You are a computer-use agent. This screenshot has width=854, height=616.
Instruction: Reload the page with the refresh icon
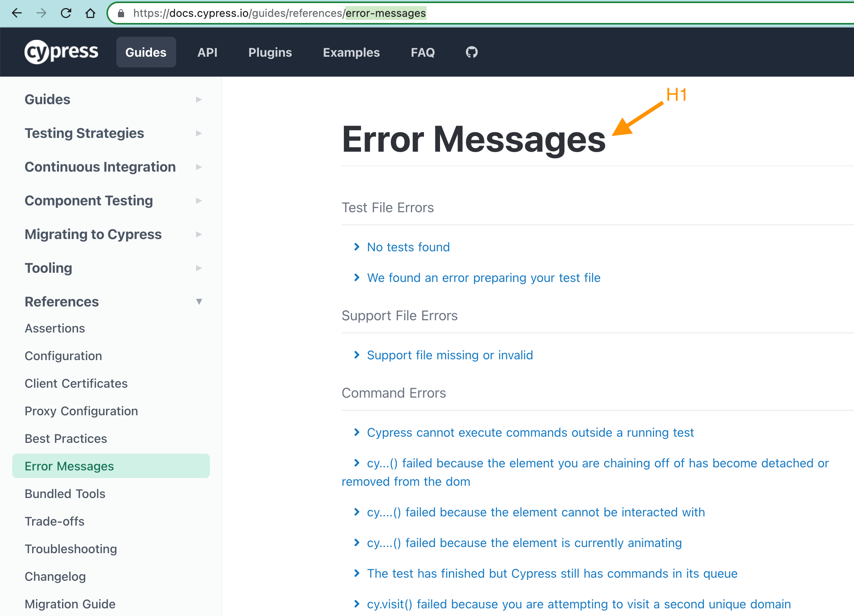pos(66,13)
